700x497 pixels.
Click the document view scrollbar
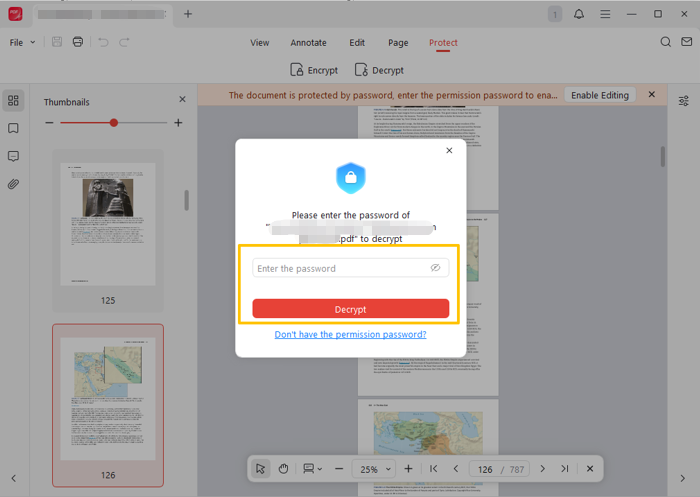[x=663, y=157]
